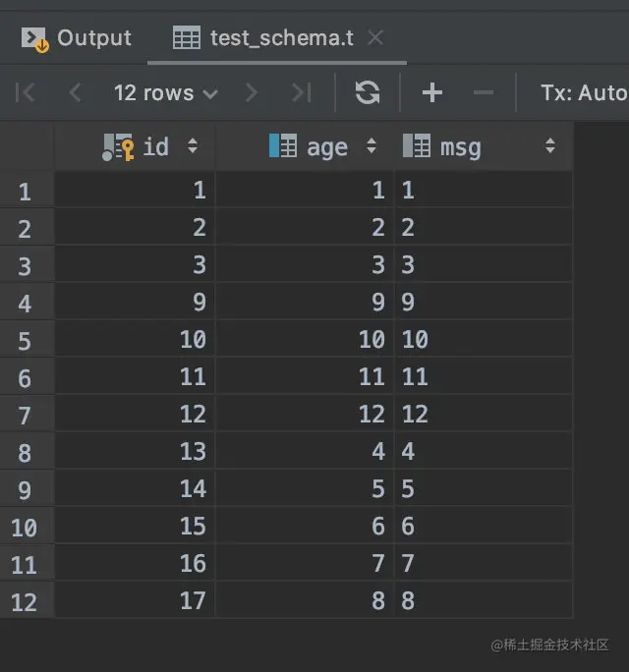Sort by the msg column arrows

pyautogui.click(x=550, y=146)
